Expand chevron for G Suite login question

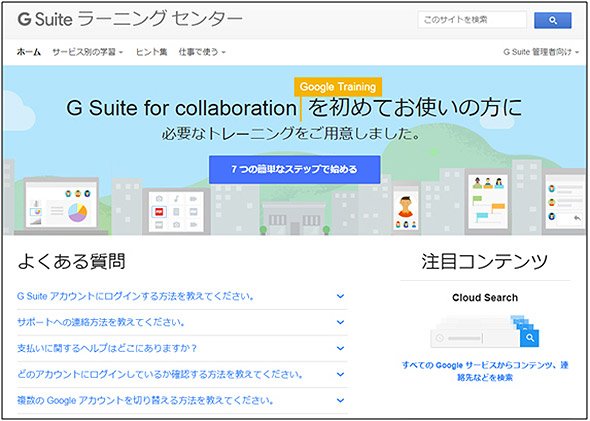coord(340,296)
